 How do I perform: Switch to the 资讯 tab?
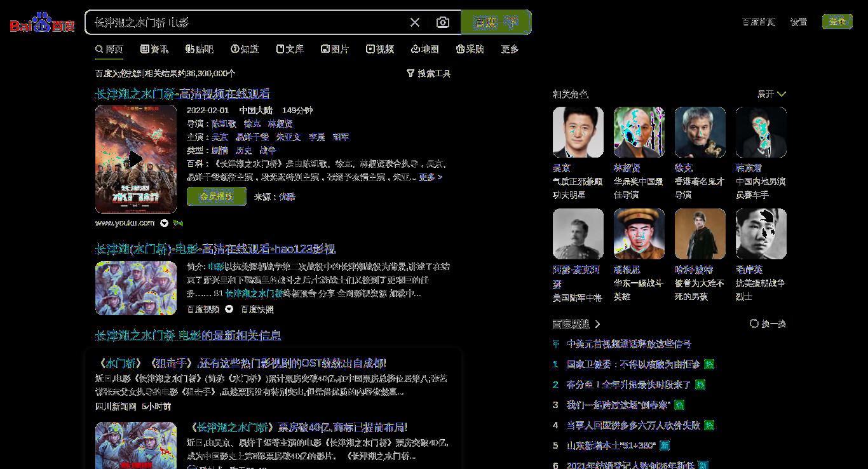coord(154,49)
